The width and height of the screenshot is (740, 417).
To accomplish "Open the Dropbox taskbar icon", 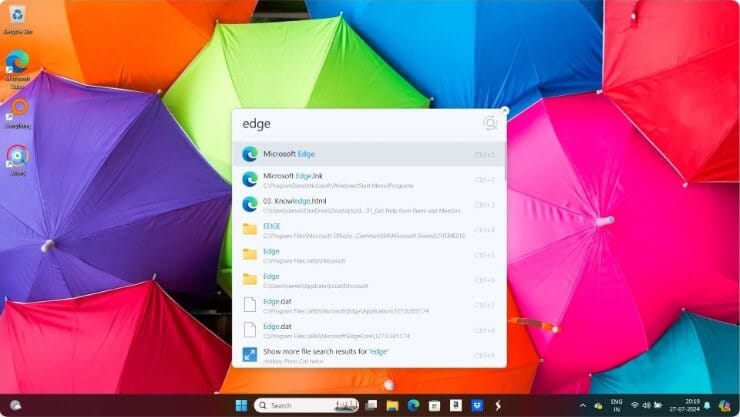I will (x=477, y=405).
